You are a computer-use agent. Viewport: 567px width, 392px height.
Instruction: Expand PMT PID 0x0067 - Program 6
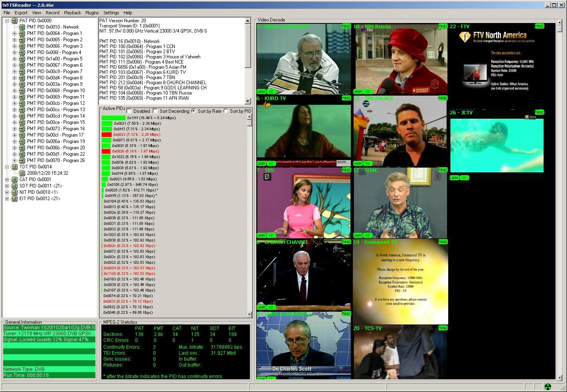click(14, 65)
